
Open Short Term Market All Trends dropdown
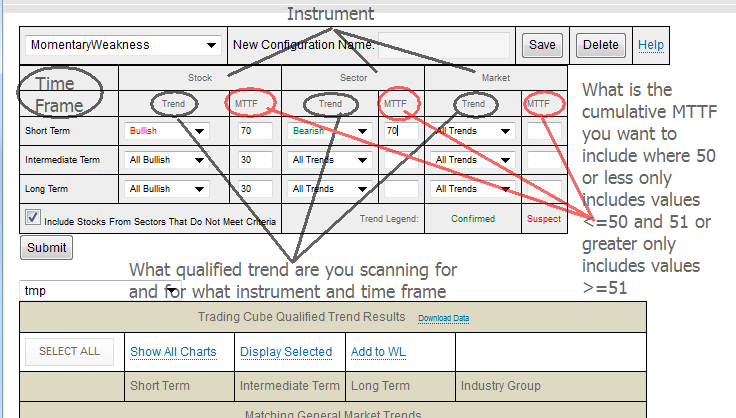pyautogui.click(x=473, y=130)
